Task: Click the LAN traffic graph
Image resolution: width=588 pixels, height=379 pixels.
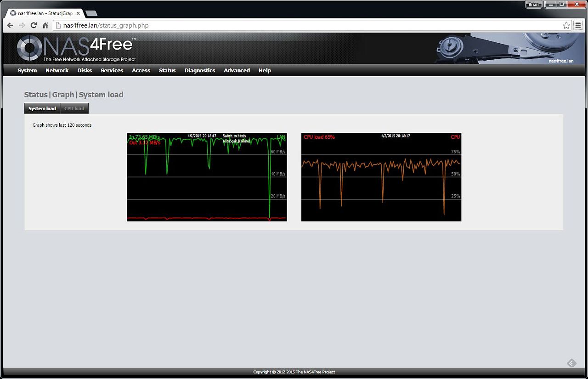Action: coord(207,177)
